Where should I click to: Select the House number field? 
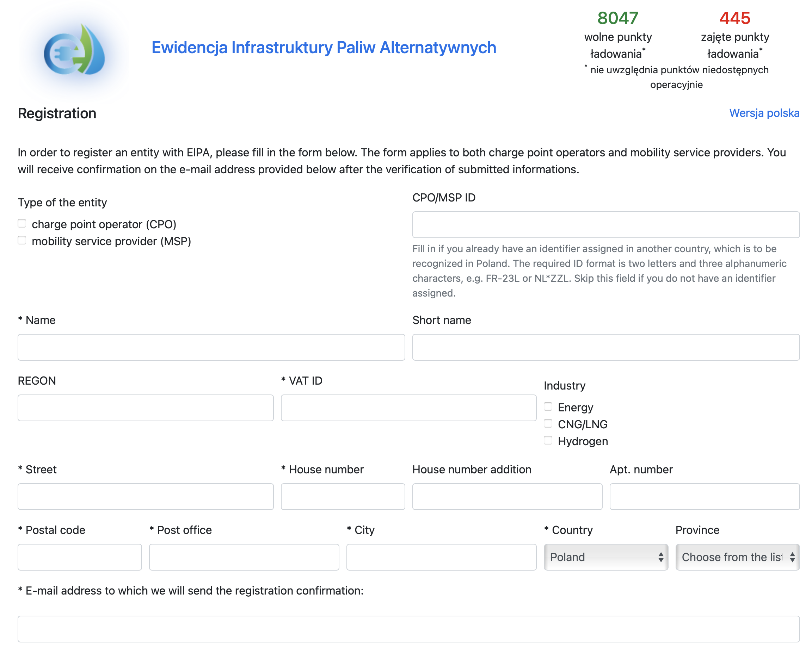pos(343,496)
